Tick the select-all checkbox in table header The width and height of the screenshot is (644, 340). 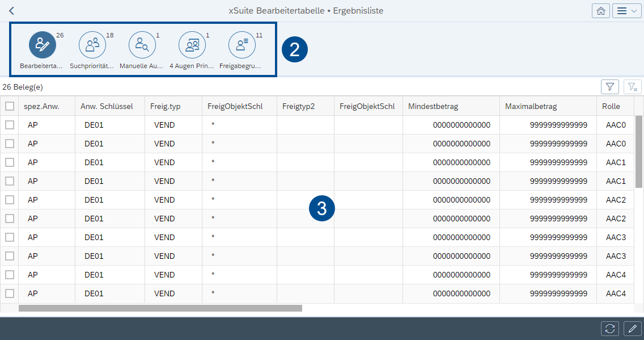click(10, 106)
